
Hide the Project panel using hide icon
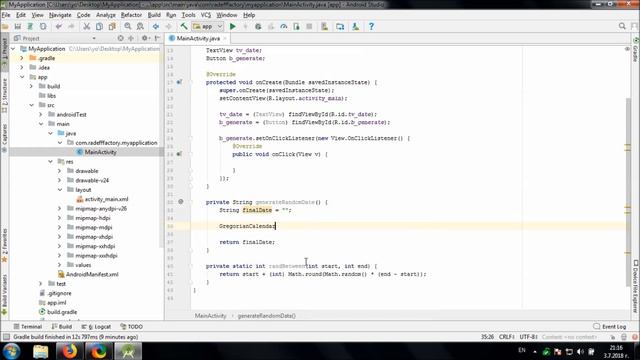click(157, 38)
